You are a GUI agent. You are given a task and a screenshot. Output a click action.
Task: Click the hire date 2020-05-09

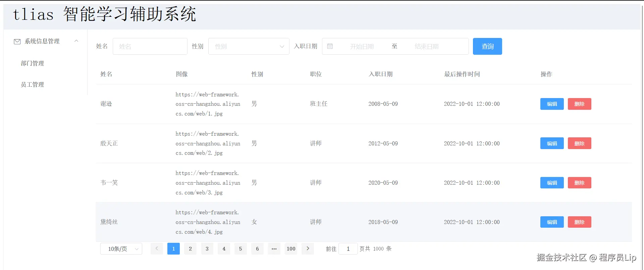click(383, 183)
